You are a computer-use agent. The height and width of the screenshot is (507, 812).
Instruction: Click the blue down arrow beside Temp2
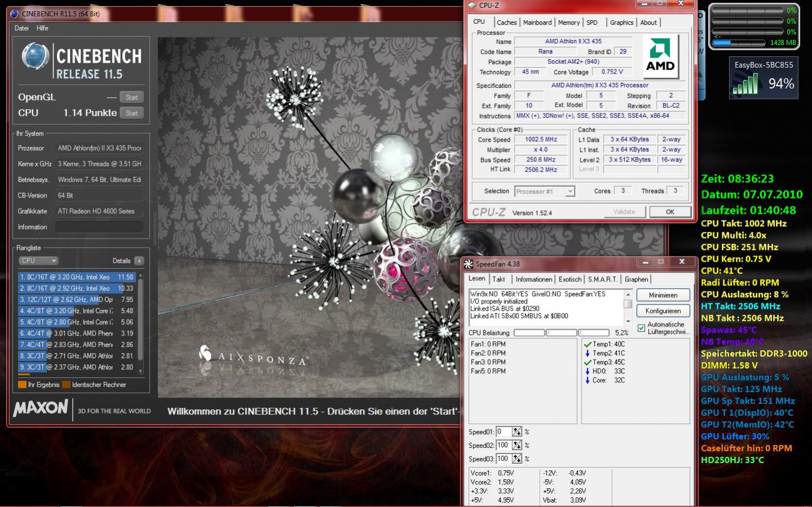tap(587, 353)
